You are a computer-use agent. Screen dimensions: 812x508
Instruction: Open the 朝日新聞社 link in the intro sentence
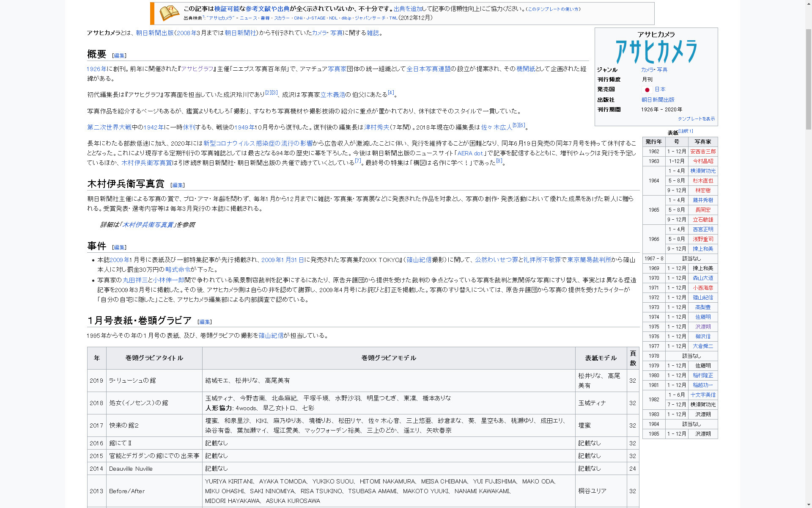point(240,33)
